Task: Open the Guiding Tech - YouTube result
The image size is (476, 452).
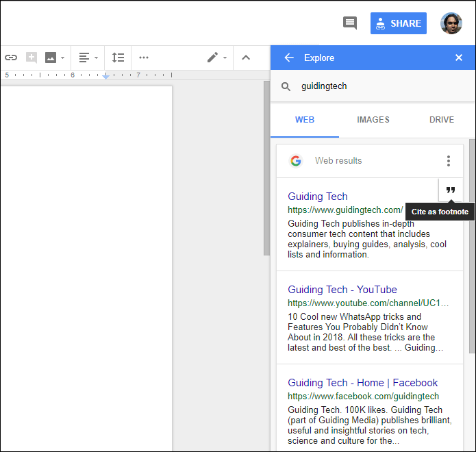Action: pyautogui.click(x=342, y=290)
